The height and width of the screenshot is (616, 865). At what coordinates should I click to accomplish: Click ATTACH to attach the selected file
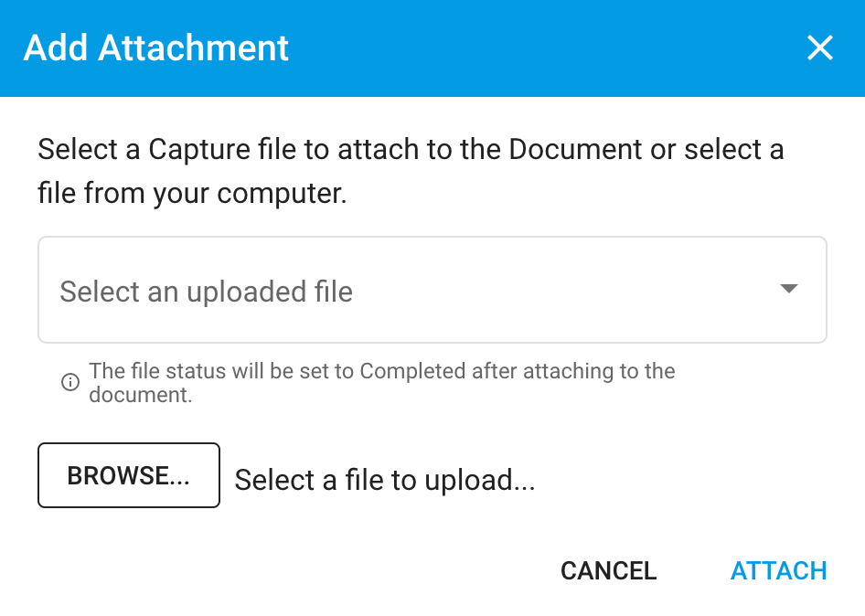click(x=778, y=570)
